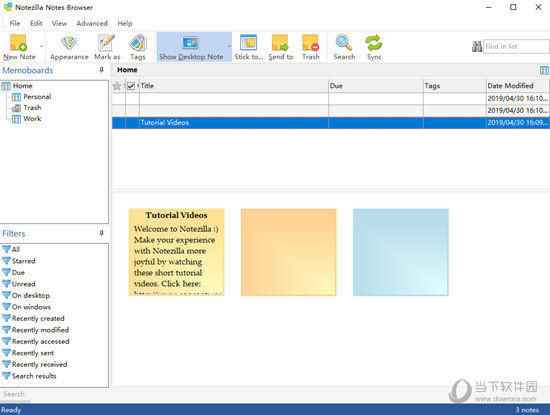
Task: Select the blank orange note thumbnail
Action: click(288, 252)
